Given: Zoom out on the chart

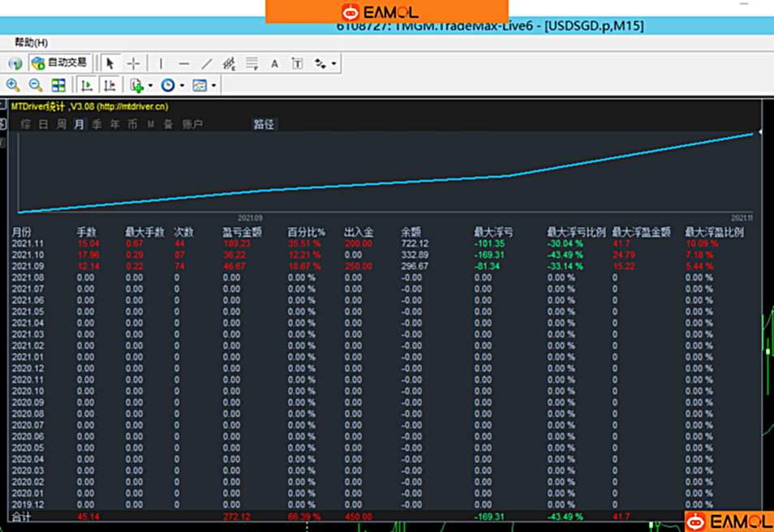Looking at the screenshot, I should (x=35, y=85).
